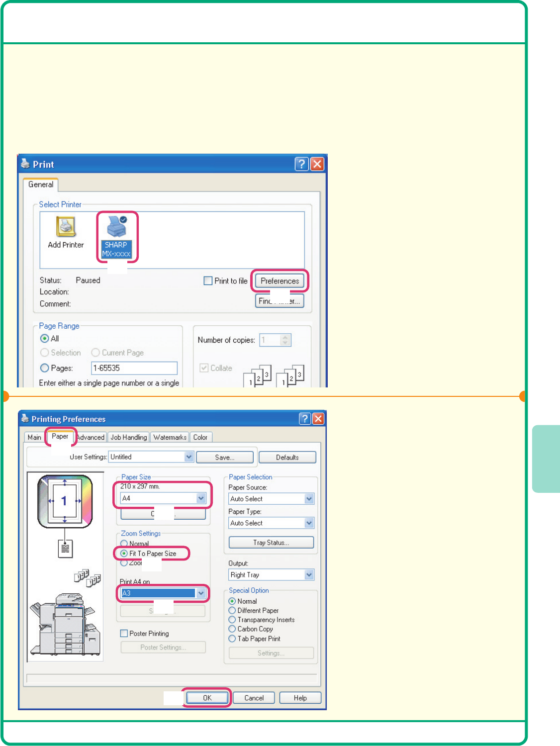Switch to the Job Handling tab
The height and width of the screenshot is (746, 560).
[129, 438]
